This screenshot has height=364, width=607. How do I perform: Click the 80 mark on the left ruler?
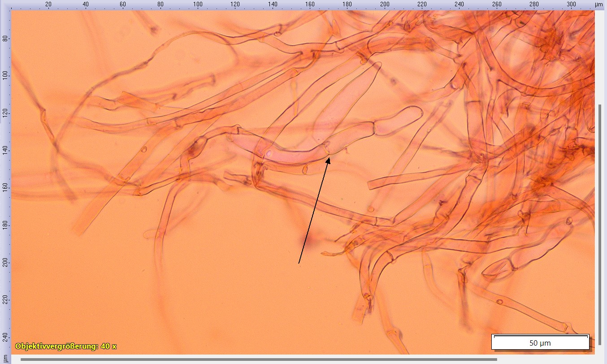point(4,38)
